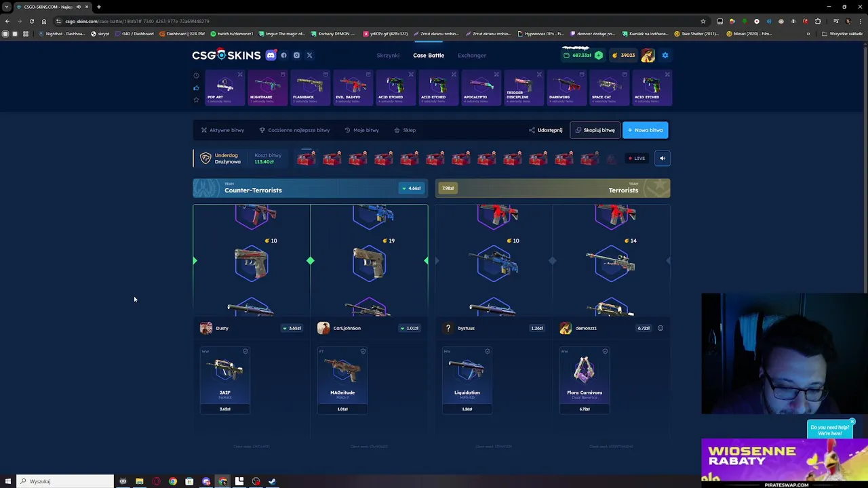868x488 pixels.
Task: Click the shield icon on the MAGnitude card
Action: 363,351
